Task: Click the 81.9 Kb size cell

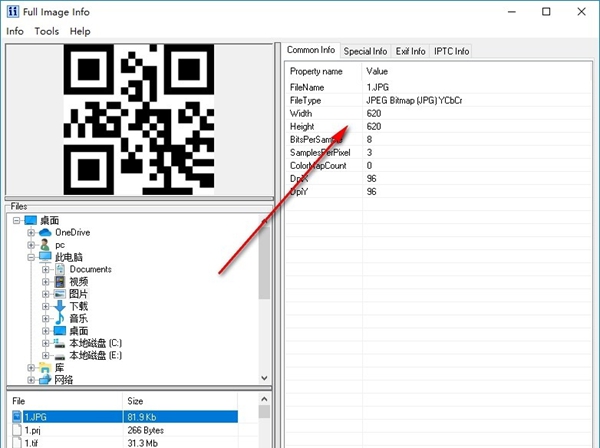Action: click(x=180, y=417)
